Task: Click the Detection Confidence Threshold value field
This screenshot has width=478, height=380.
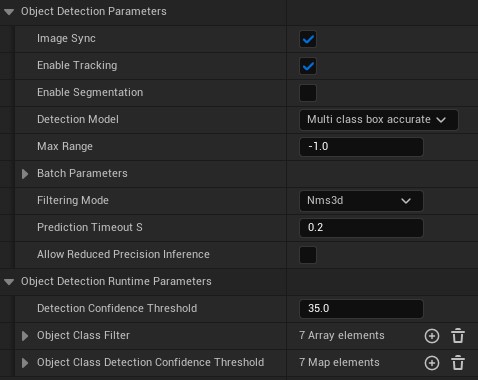Action: pos(361,309)
